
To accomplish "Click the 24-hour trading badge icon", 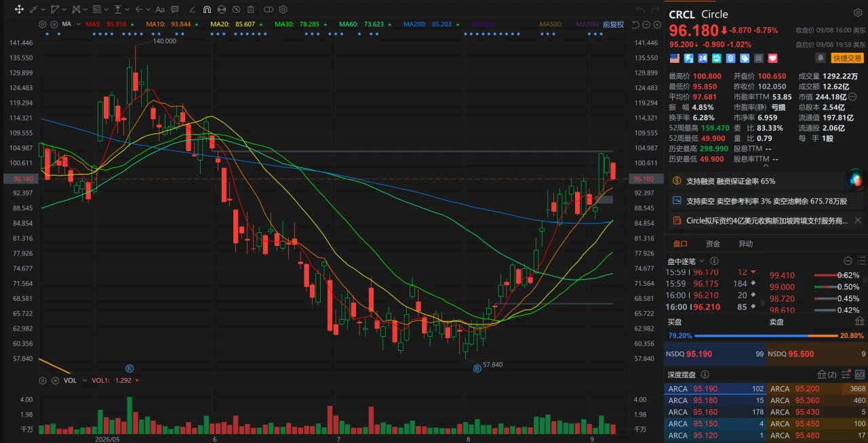I will pos(703,58).
